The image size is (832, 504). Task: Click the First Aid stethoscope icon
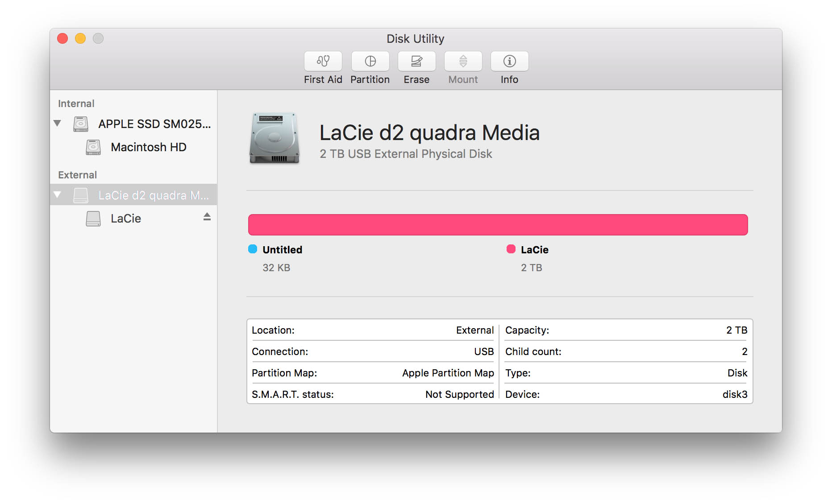tap(323, 61)
